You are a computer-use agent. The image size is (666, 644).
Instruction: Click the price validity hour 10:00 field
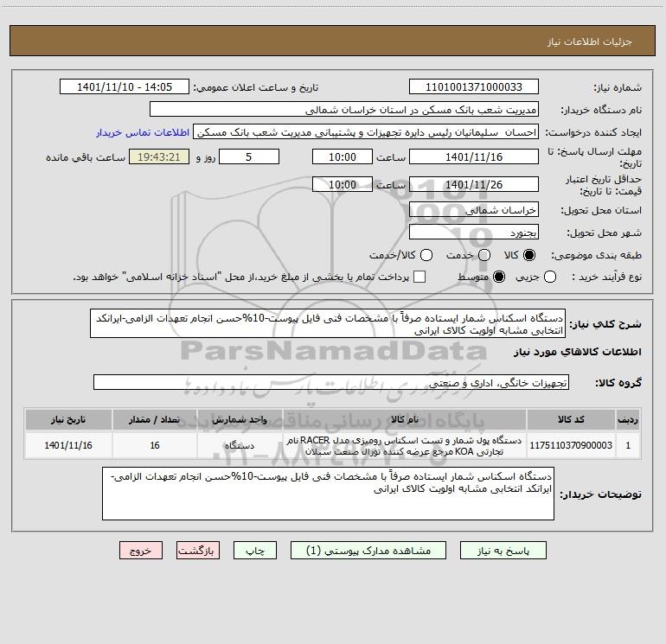[343, 184]
